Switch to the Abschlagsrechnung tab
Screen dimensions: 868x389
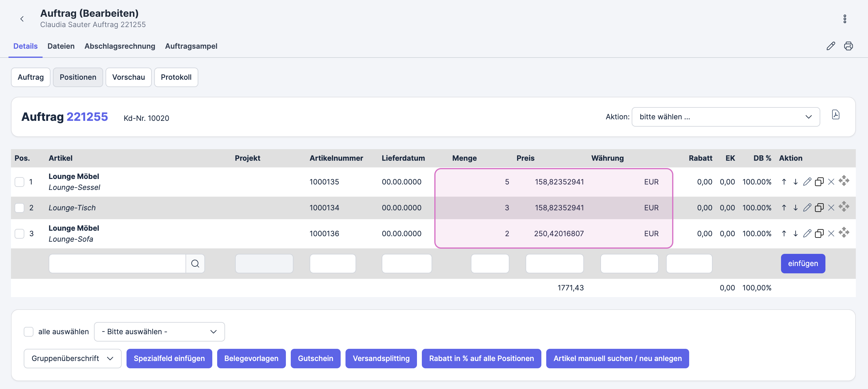click(x=120, y=46)
